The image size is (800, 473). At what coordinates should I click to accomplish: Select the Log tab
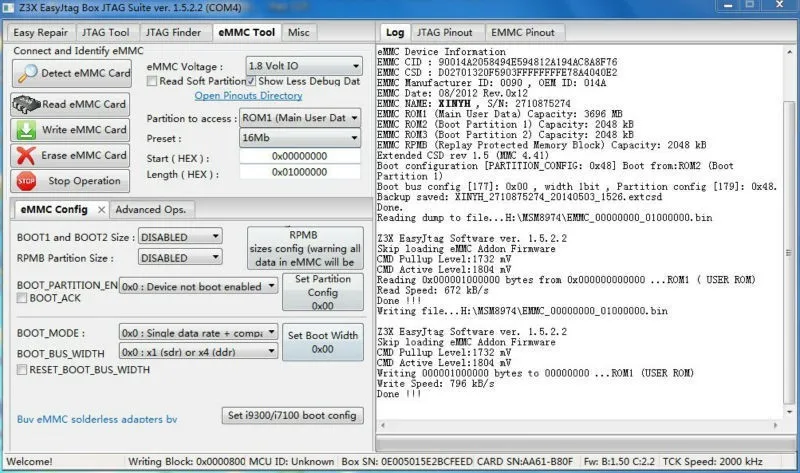tap(395, 32)
